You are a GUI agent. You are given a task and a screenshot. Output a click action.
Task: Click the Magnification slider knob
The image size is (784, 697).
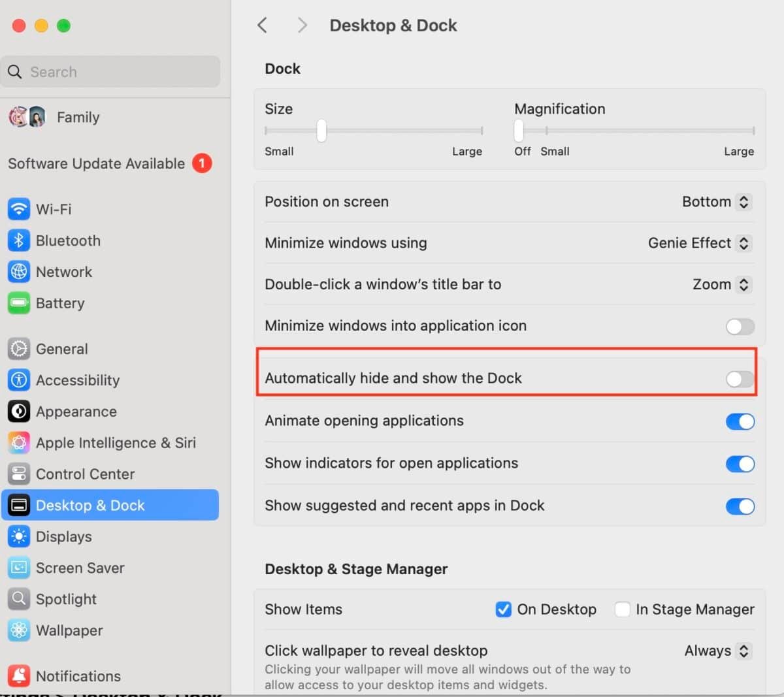coord(519,131)
